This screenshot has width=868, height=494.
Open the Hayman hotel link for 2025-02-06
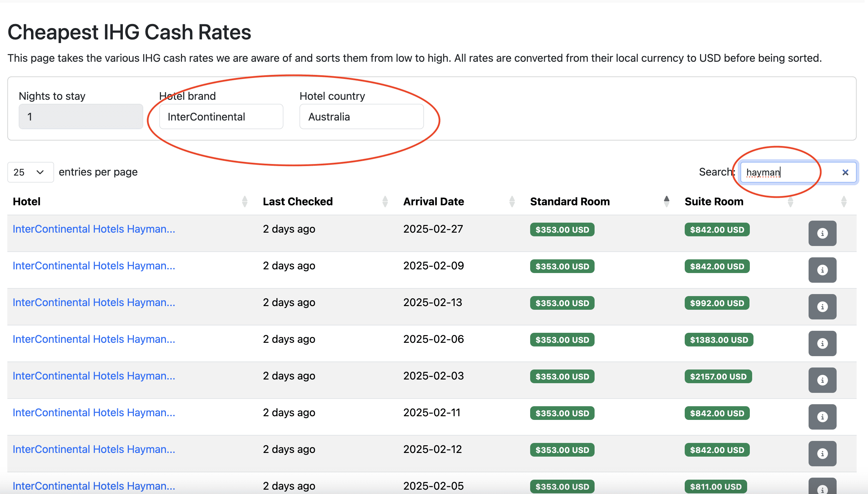(94, 339)
